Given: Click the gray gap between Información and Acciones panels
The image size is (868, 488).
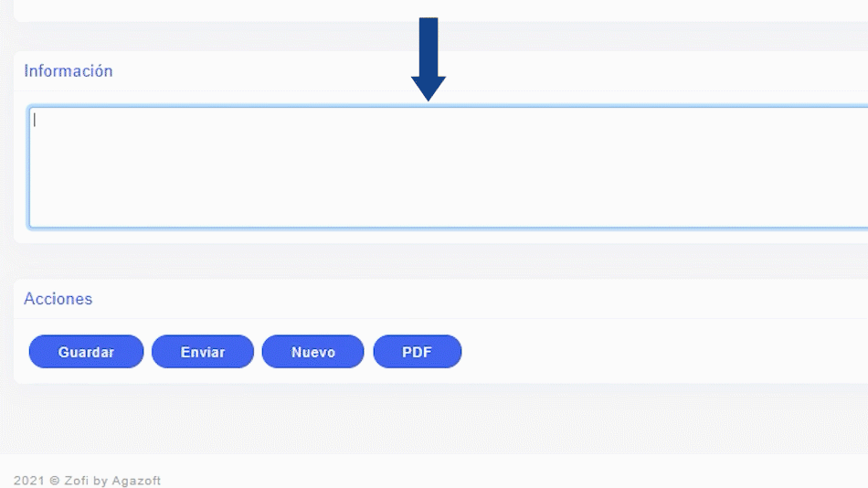Looking at the screenshot, I should [439, 261].
